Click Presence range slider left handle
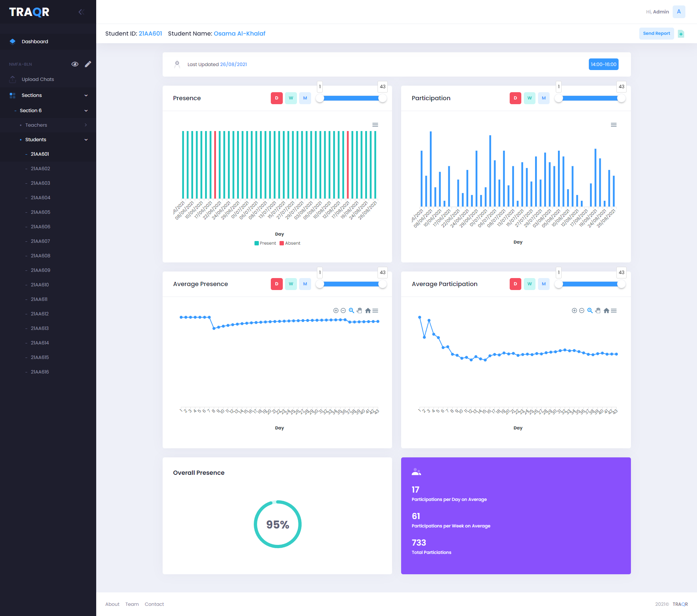697x616 pixels. point(320,98)
